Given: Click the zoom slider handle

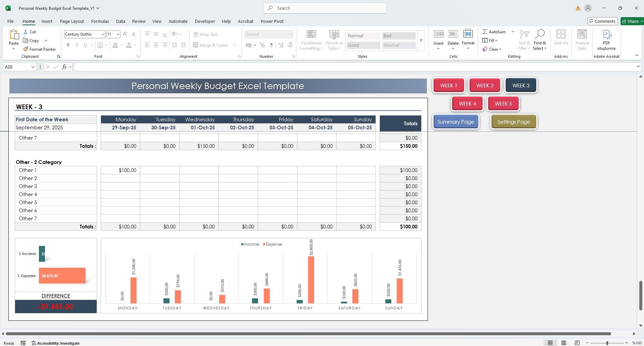Looking at the screenshot, I should pos(607,343).
